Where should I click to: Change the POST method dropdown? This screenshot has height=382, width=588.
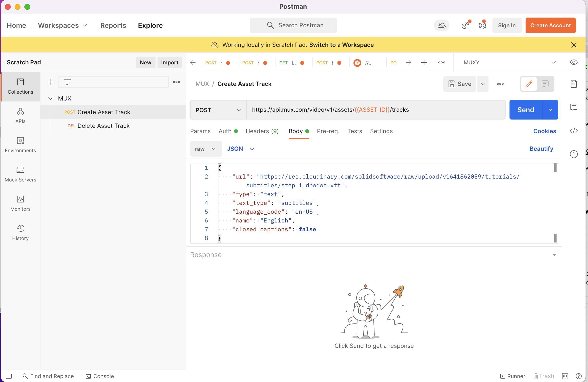(x=218, y=110)
